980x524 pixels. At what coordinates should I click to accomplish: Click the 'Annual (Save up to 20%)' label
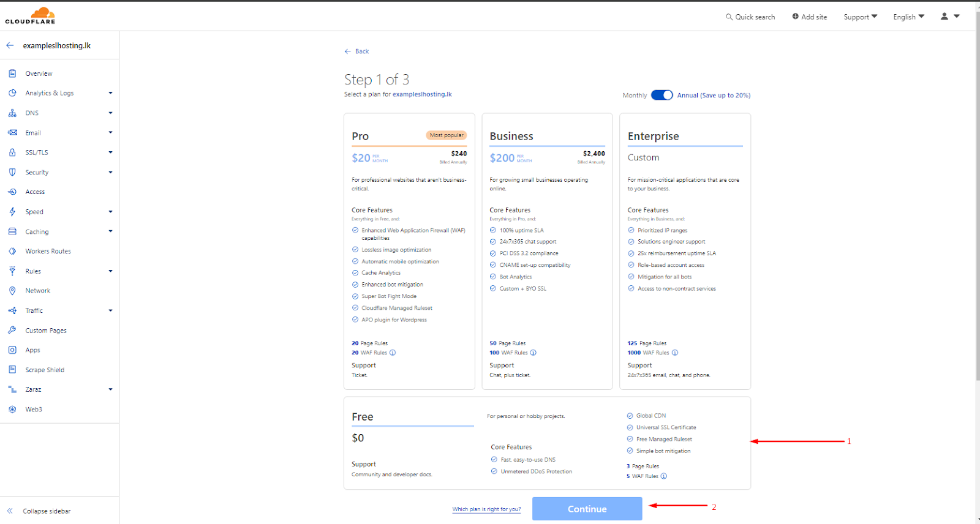[x=714, y=95]
